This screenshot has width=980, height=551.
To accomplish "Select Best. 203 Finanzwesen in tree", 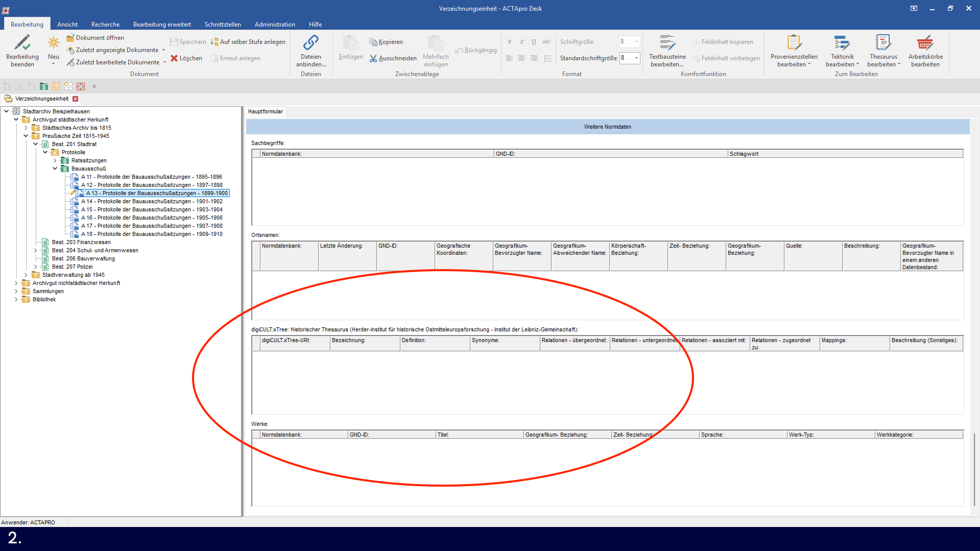I will 81,242.
